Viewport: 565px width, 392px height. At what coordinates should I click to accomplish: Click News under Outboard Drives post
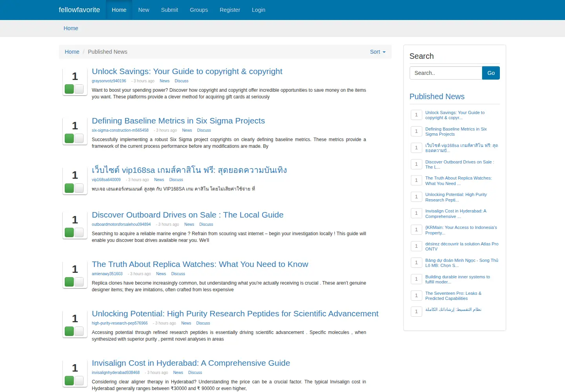click(x=189, y=225)
